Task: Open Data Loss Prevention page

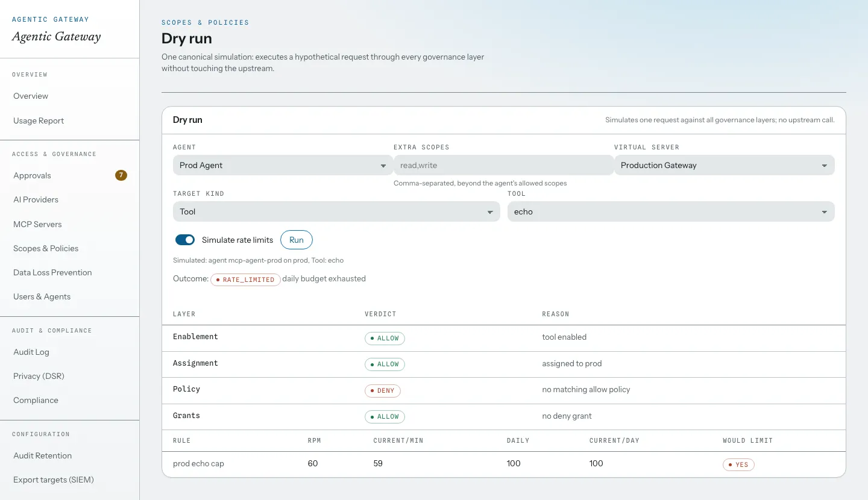Action: point(52,272)
